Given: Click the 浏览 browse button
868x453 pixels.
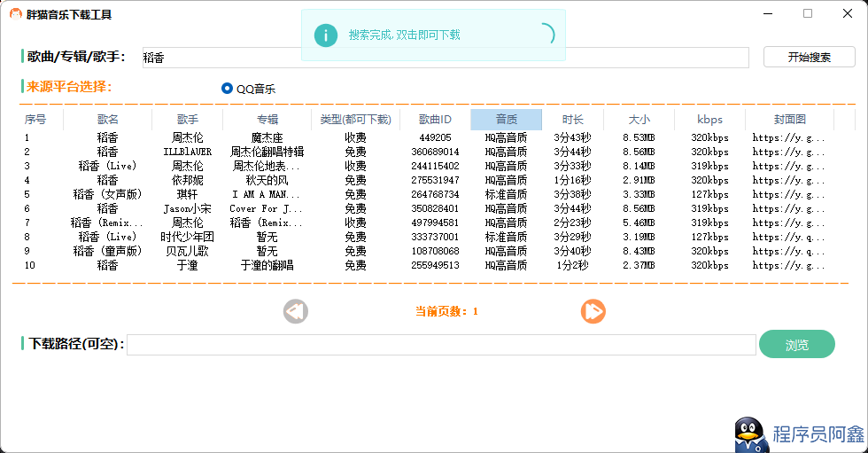Looking at the screenshot, I should (x=796, y=345).
